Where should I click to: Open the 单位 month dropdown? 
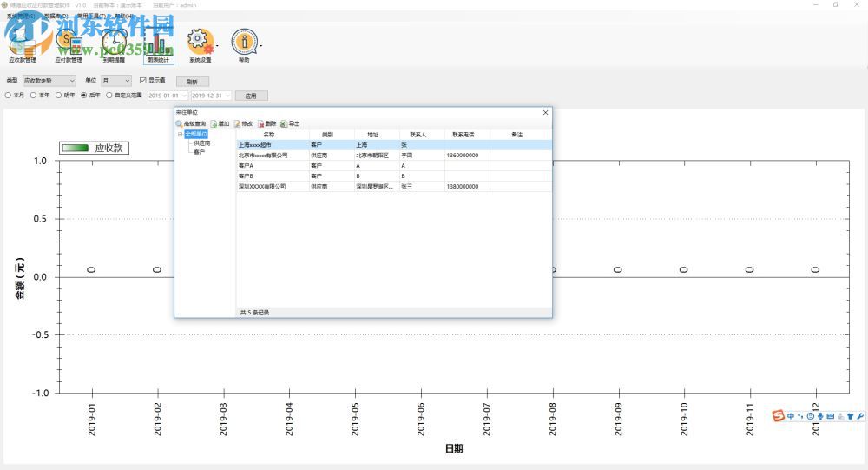116,81
